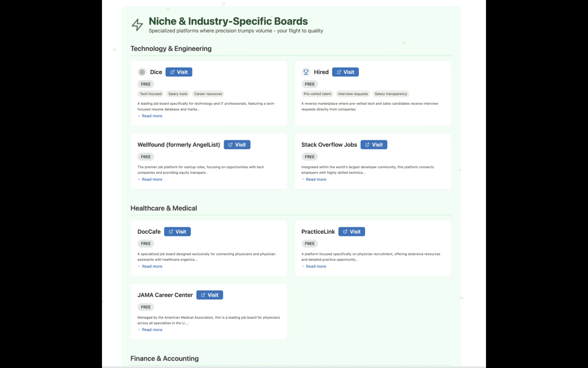Click the lightning bolt icon beside the heading

[x=137, y=25]
